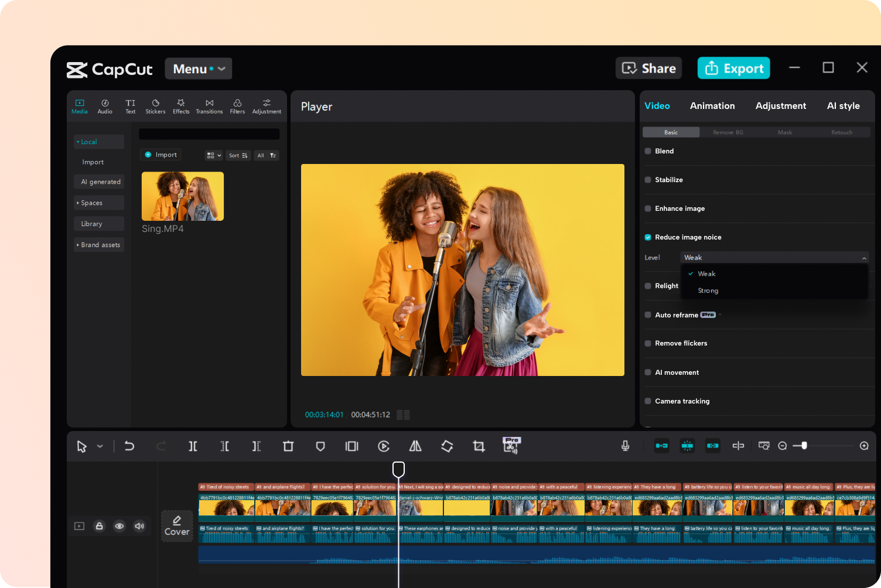
Task: Open the Menu dropdown in the title bar
Action: coord(198,69)
